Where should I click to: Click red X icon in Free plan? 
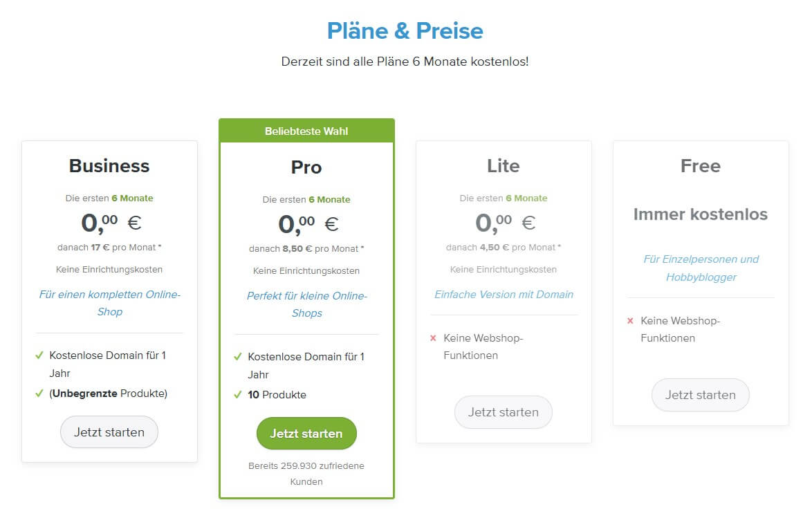click(630, 321)
